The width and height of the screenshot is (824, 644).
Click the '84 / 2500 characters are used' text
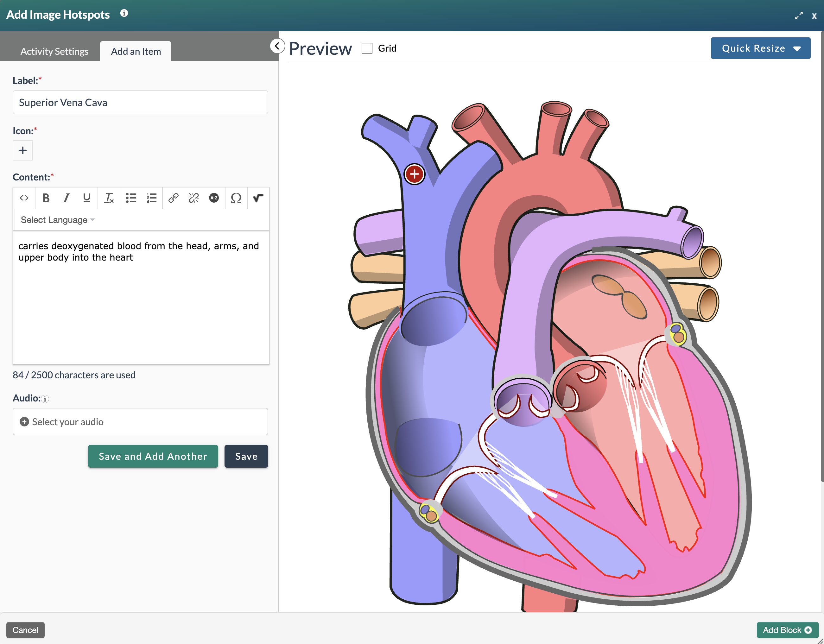coord(74,375)
